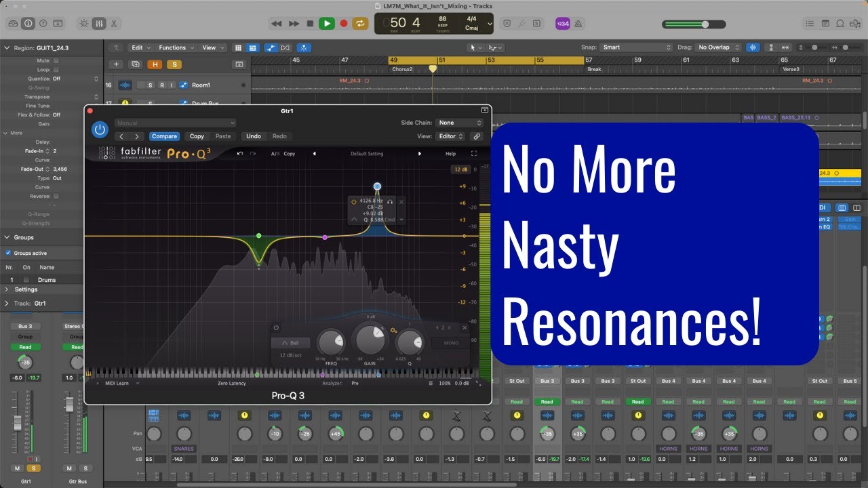Viewport: 868px width, 488px height.
Task: Select the green EQ band node
Action: click(x=258, y=236)
